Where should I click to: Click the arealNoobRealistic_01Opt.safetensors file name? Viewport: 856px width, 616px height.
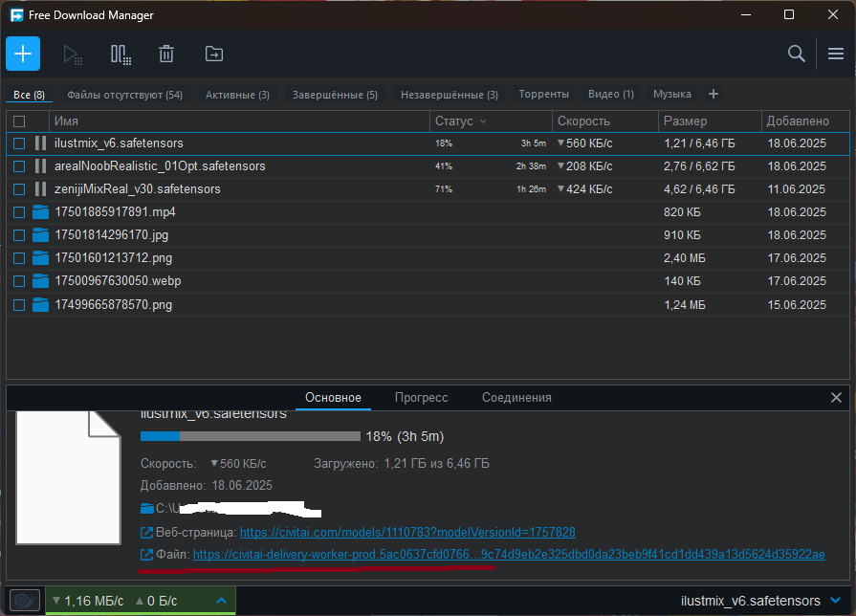160,166
